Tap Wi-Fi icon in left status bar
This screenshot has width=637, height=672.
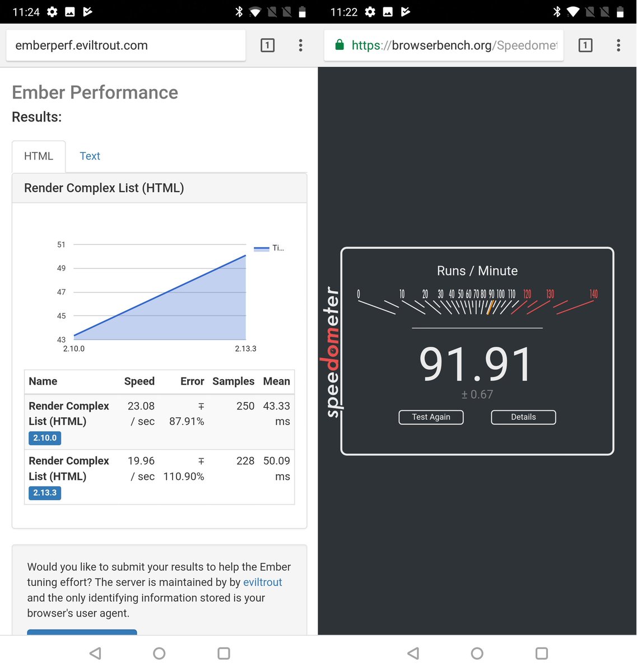(255, 12)
